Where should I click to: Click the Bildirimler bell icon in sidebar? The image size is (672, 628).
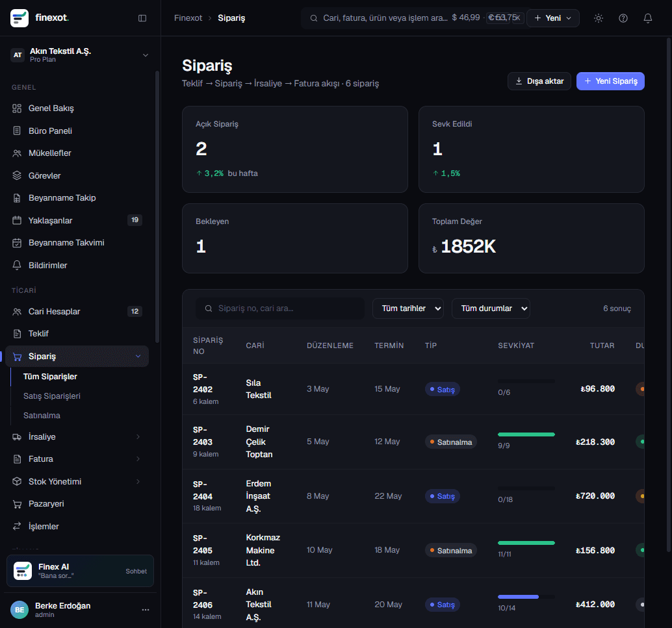pos(17,265)
